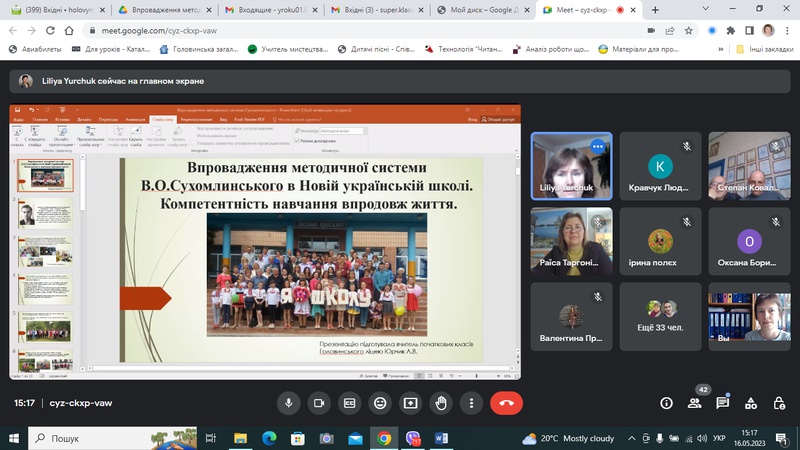Open a new browser tab
The height and width of the screenshot is (450, 800).
coord(655,10)
